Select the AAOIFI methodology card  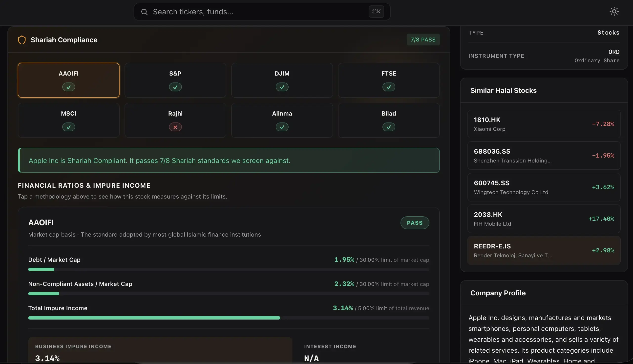pyautogui.click(x=68, y=80)
